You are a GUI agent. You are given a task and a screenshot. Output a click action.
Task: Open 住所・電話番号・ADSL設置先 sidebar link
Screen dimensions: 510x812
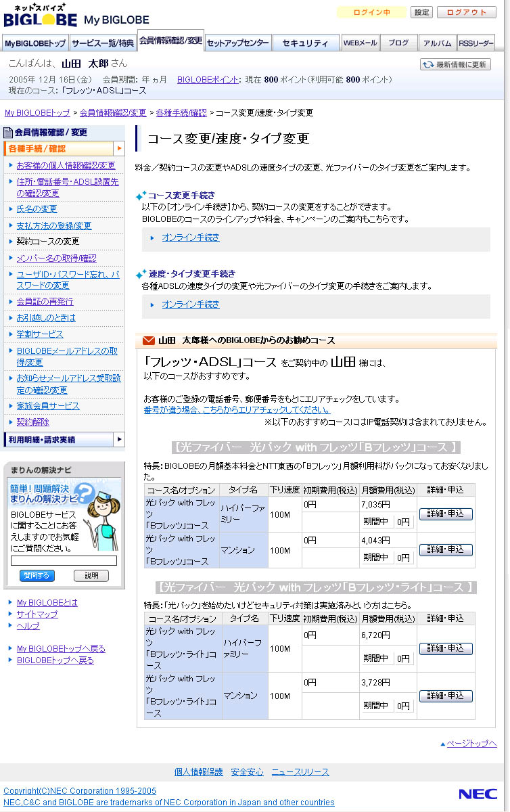(x=68, y=187)
